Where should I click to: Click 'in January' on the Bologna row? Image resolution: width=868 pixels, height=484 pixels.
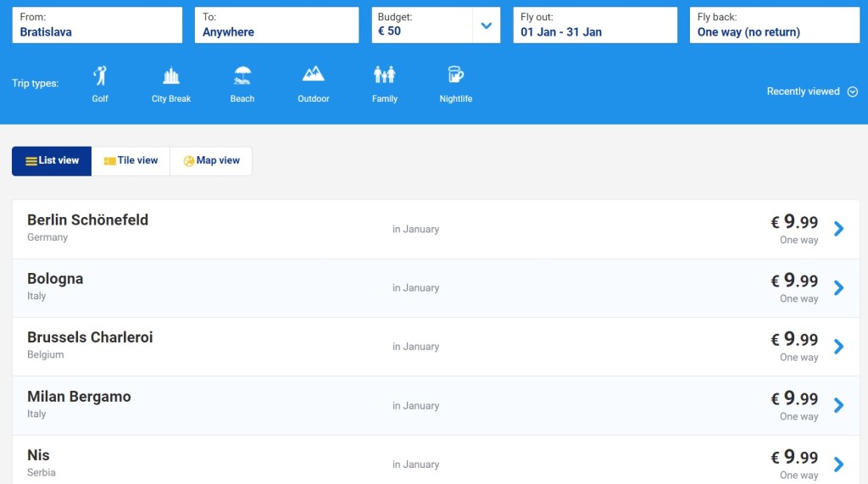415,288
